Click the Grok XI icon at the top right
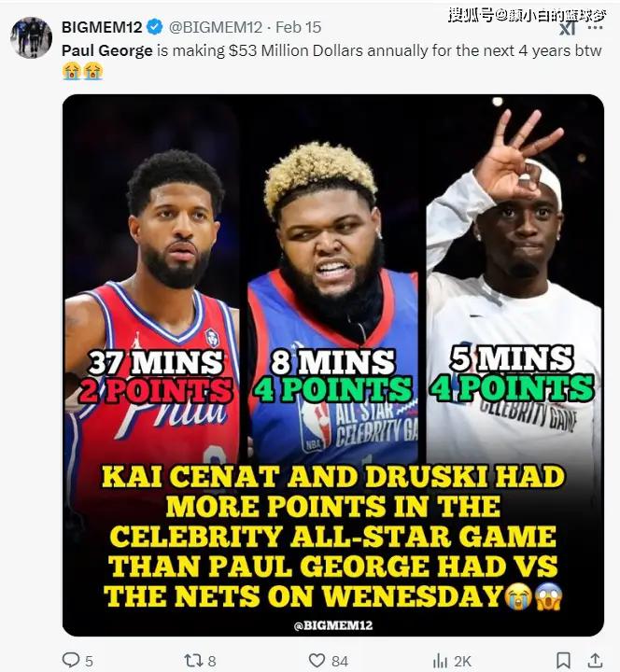This screenshot has height=672, width=620. (x=568, y=28)
